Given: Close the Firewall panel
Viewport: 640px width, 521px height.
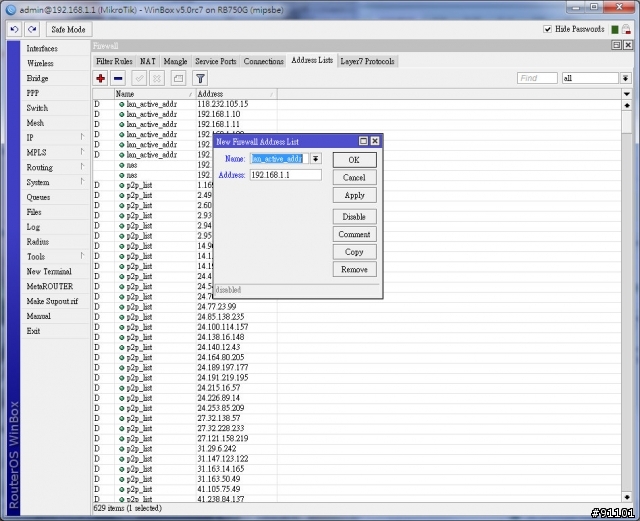Looking at the screenshot, I should 628,45.
